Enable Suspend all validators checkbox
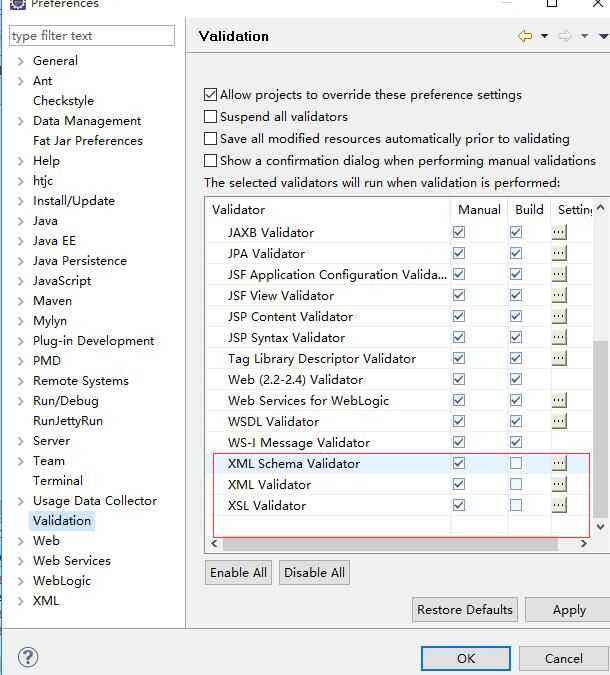This screenshot has height=675, width=610. pos(211,117)
